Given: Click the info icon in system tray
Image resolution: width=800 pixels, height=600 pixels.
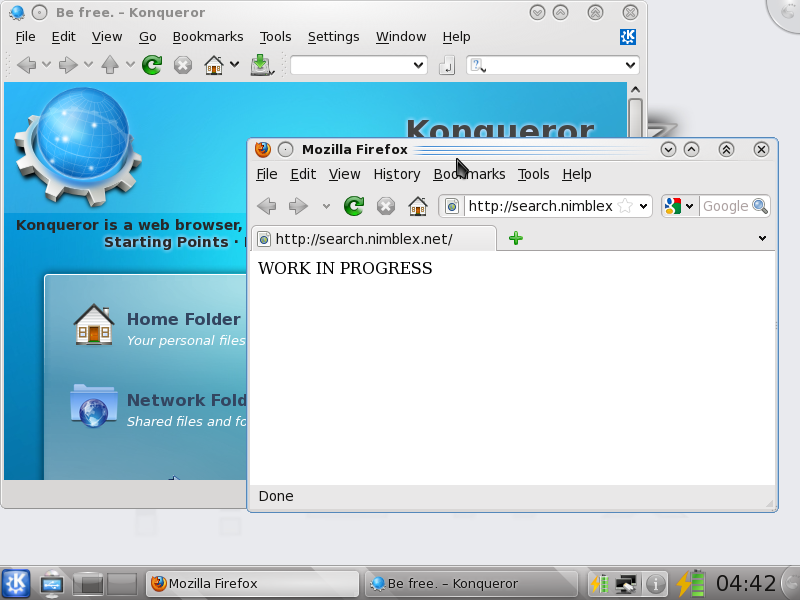Looking at the screenshot, I should click(x=656, y=584).
